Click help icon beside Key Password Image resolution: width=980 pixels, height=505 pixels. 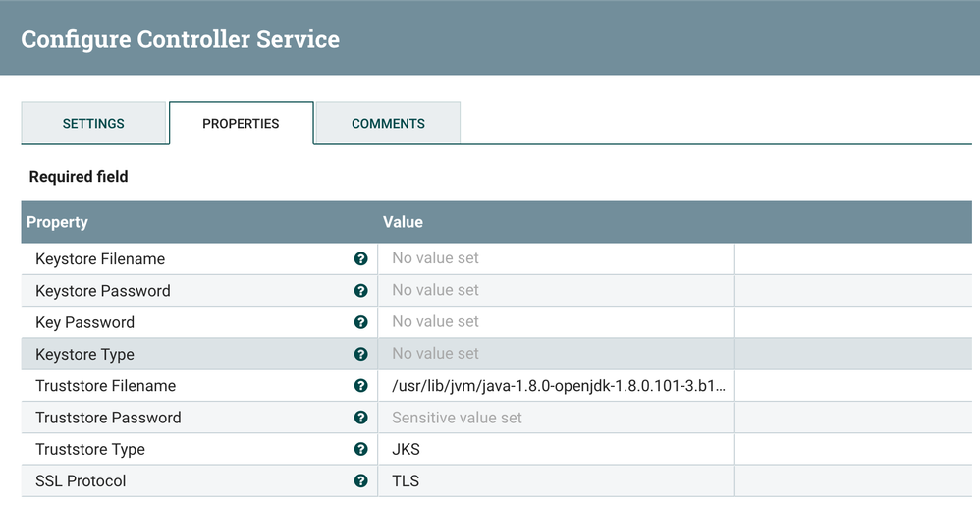(x=360, y=322)
